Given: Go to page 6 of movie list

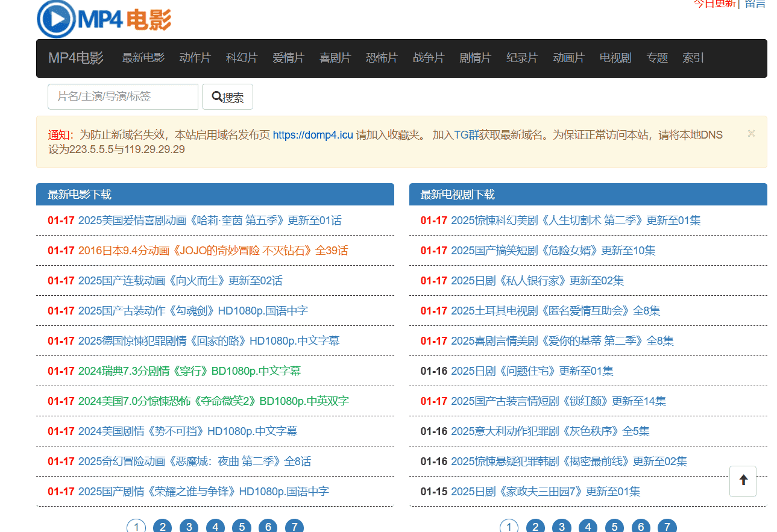Looking at the screenshot, I should [268, 527].
